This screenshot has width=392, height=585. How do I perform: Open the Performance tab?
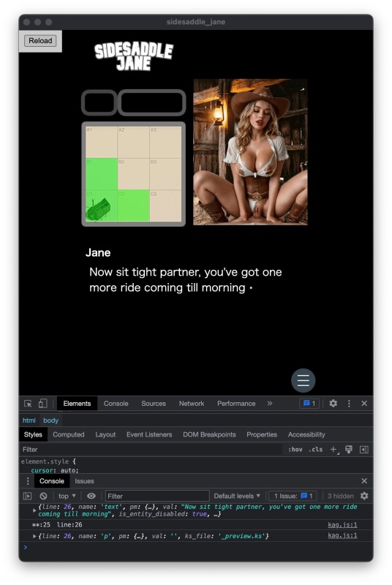[x=236, y=404]
